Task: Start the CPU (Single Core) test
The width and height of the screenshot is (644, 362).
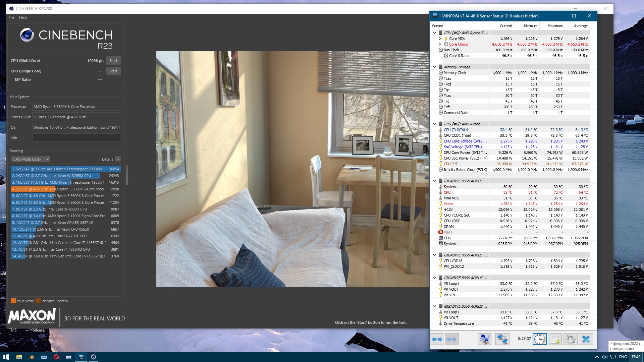Action: pyautogui.click(x=113, y=71)
